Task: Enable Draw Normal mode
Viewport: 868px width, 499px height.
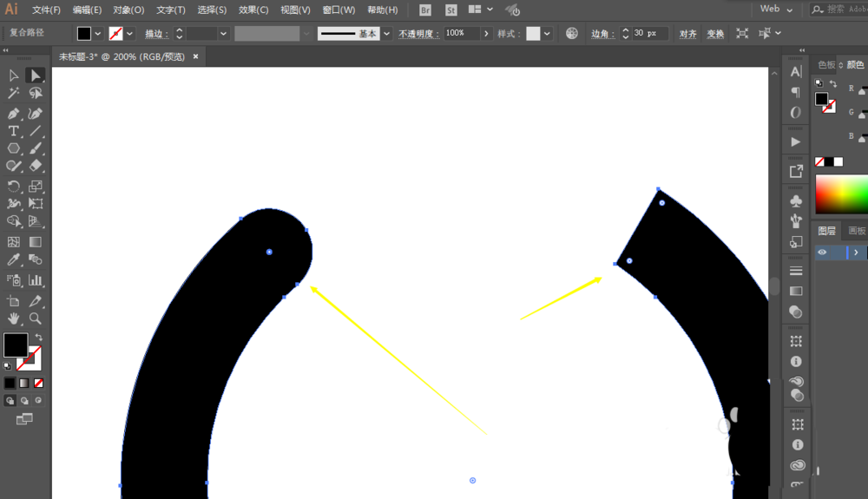Action: [x=10, y=401]
